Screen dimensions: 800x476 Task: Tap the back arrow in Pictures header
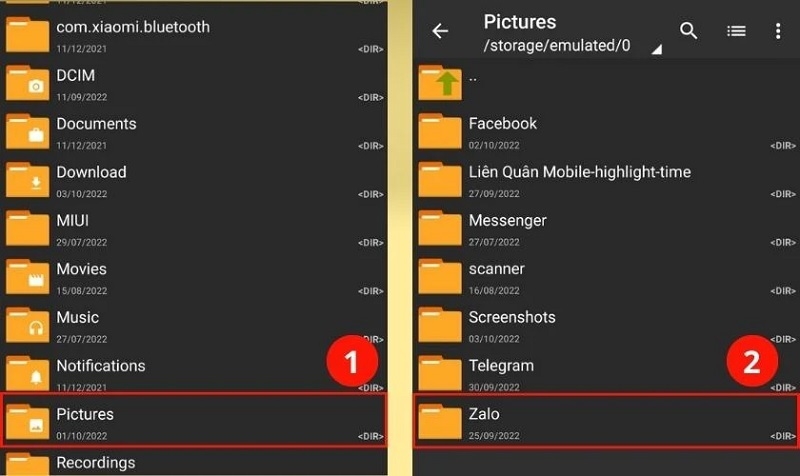tap(440, 31)
